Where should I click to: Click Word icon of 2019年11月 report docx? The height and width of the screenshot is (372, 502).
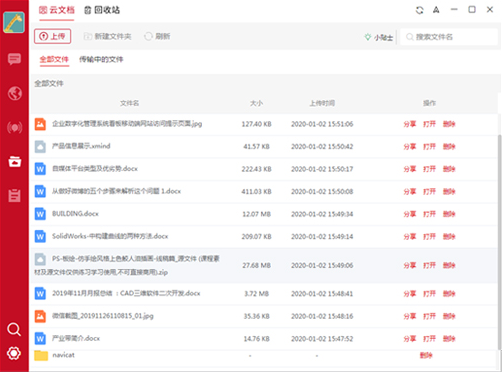coord(40,294)
